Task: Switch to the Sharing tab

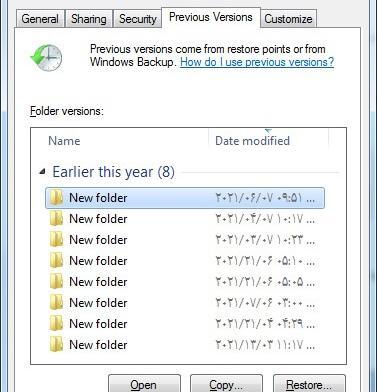Action: (89, 19)
